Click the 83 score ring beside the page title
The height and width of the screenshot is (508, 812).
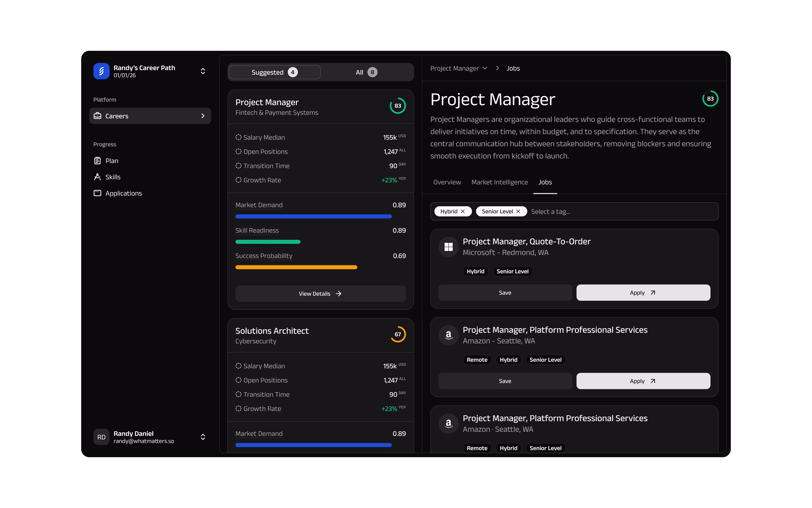(710, 99)
